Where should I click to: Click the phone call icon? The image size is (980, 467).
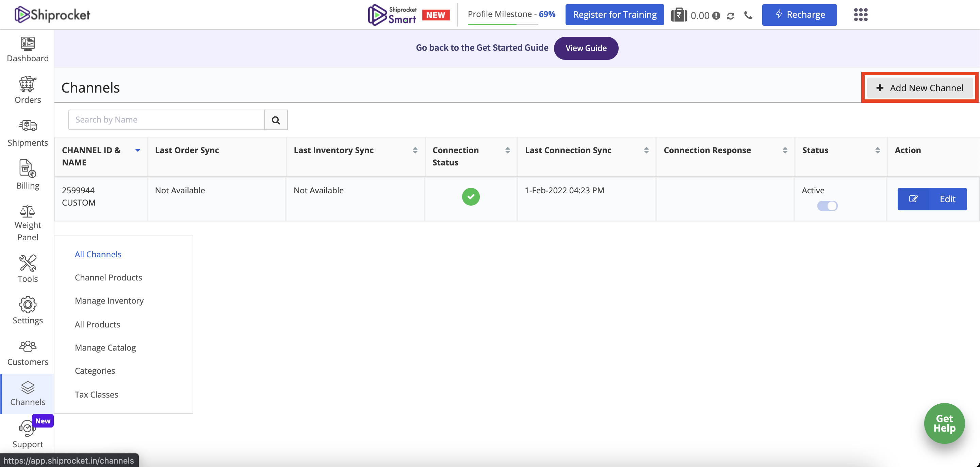point(748,15)
